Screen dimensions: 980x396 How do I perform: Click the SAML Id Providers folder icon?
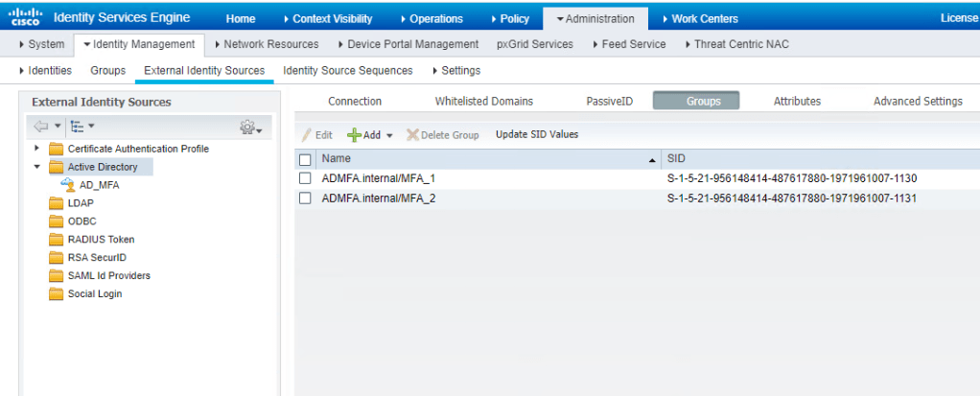(x=56, y=276)
